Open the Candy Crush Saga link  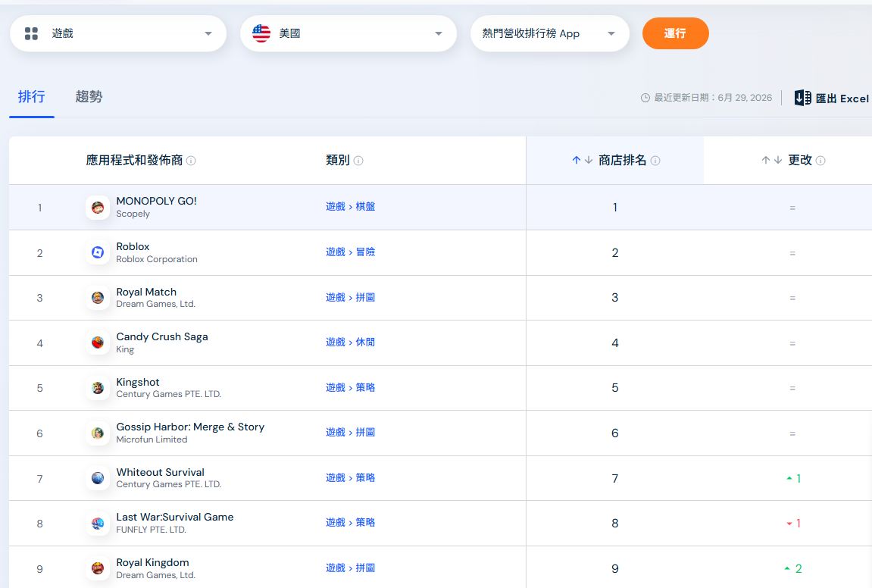tap(162, 336)
